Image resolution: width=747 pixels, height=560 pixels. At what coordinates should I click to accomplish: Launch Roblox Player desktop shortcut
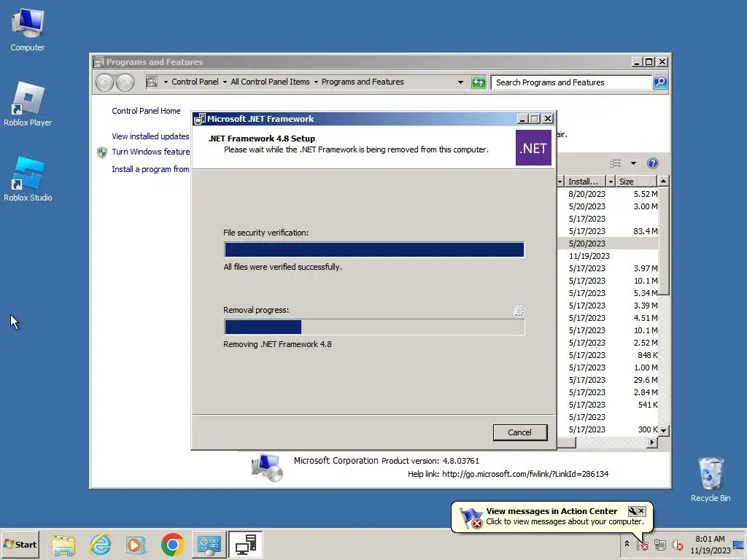[28, 104]
